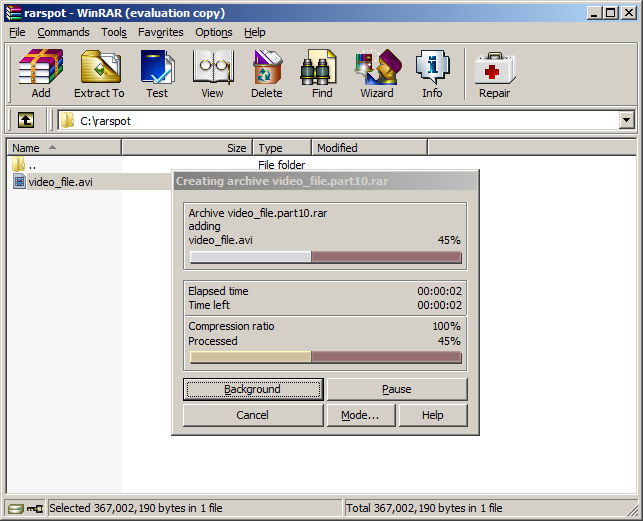Click the Repair archive icon
Screen dimensions: 643x521
494,74
